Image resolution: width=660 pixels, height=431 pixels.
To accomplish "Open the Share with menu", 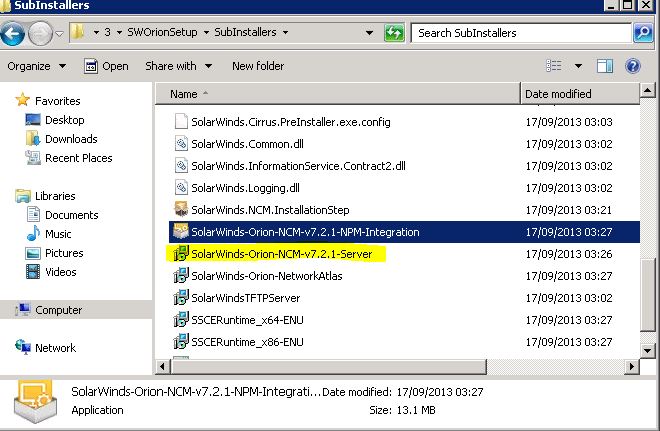I will tap(178, 66).
